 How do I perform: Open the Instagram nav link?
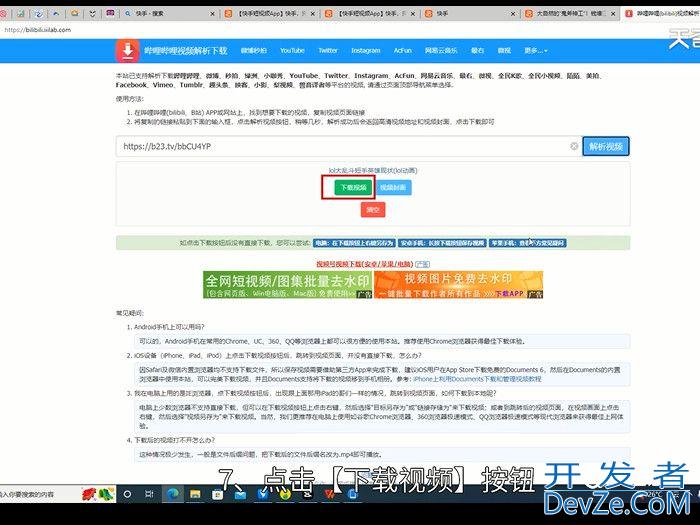pos(366,51)
